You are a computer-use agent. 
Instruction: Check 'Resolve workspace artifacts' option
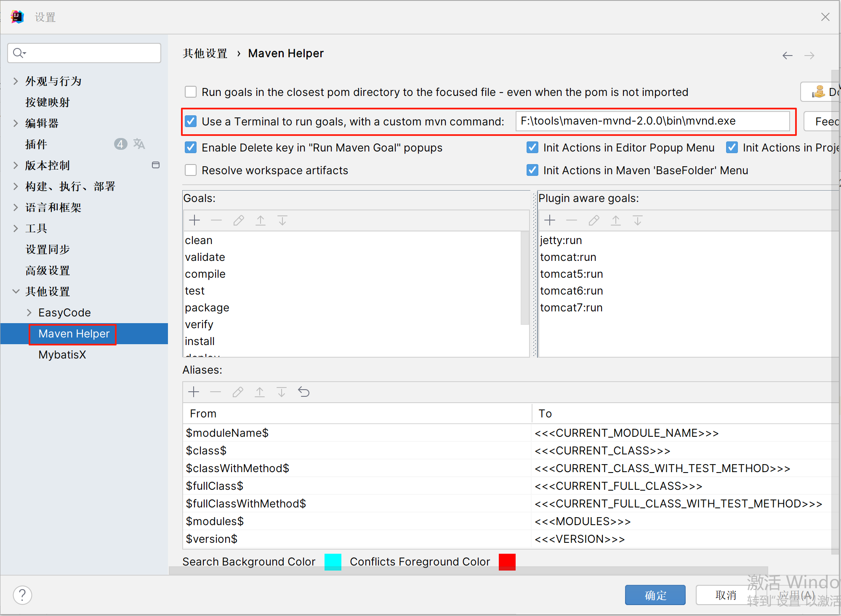click(x=191, y=170)
